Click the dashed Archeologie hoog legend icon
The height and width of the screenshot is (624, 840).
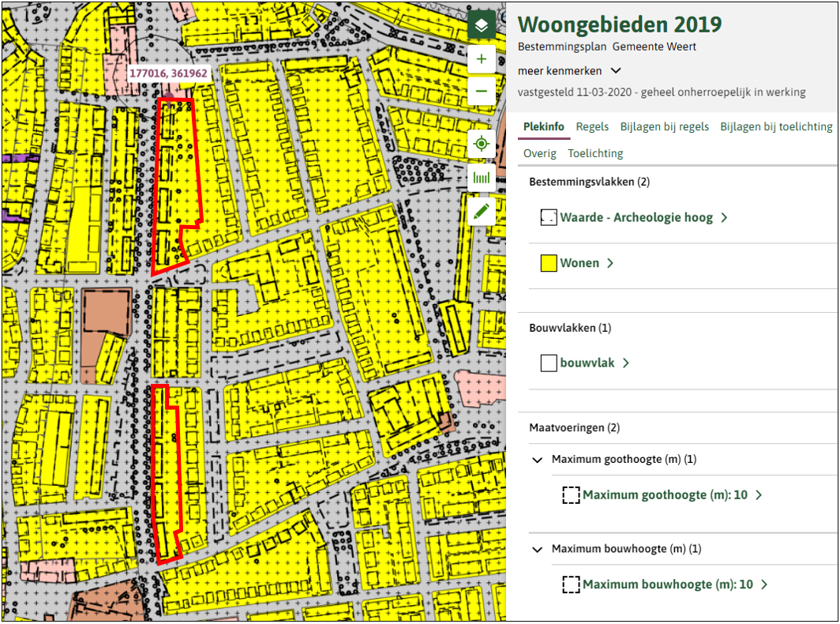tap(548, 216)
